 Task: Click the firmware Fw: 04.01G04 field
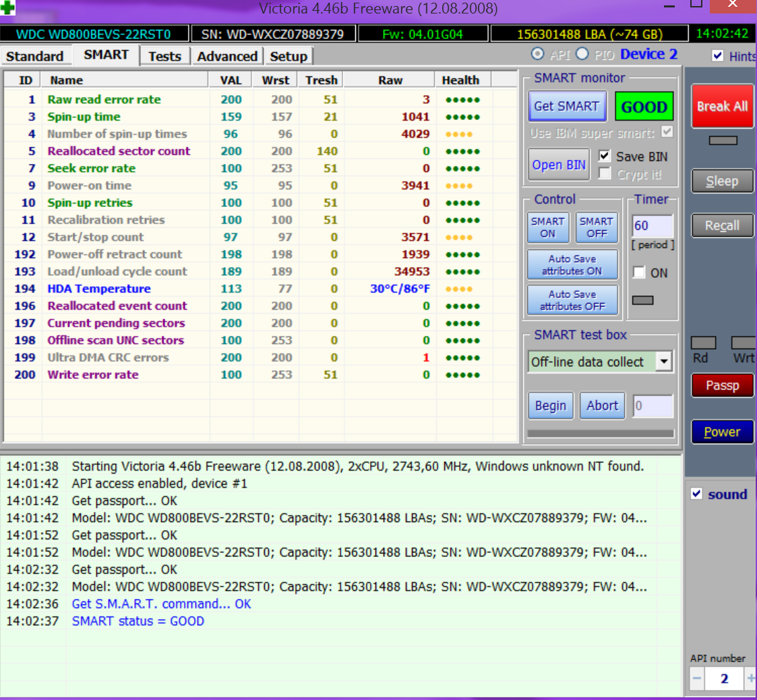(423, 34)
